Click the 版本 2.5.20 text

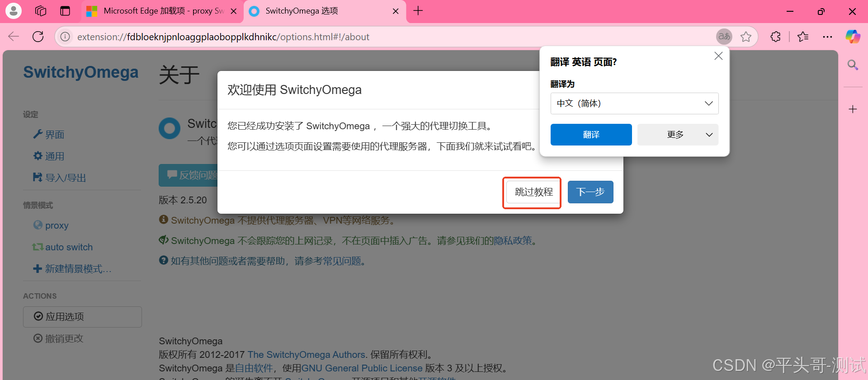183,200
